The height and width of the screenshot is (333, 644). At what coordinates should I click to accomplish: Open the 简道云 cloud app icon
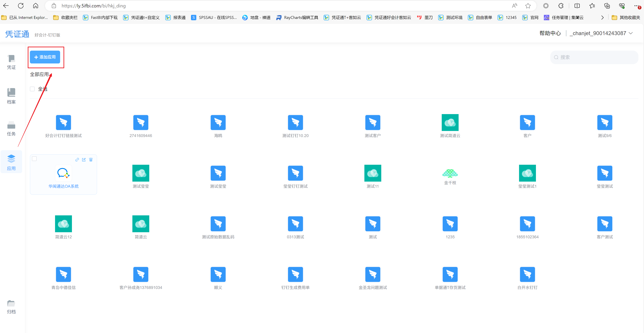141,224
